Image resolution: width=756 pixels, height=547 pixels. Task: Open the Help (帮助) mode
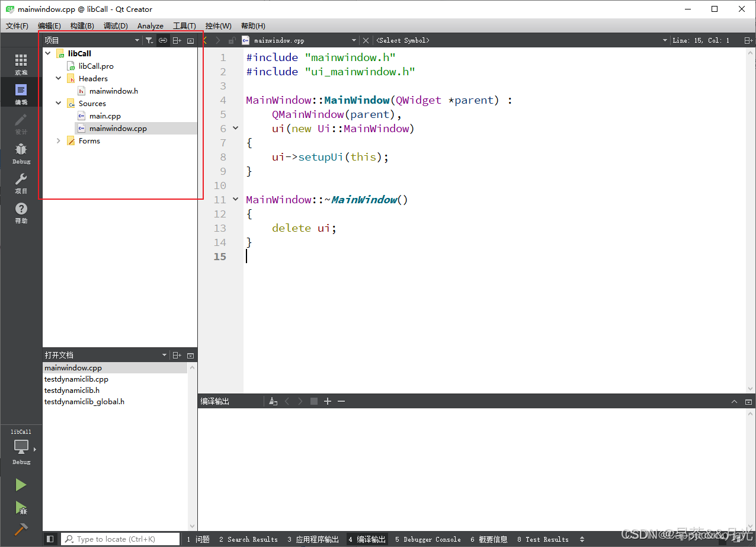tap(21, 213)
